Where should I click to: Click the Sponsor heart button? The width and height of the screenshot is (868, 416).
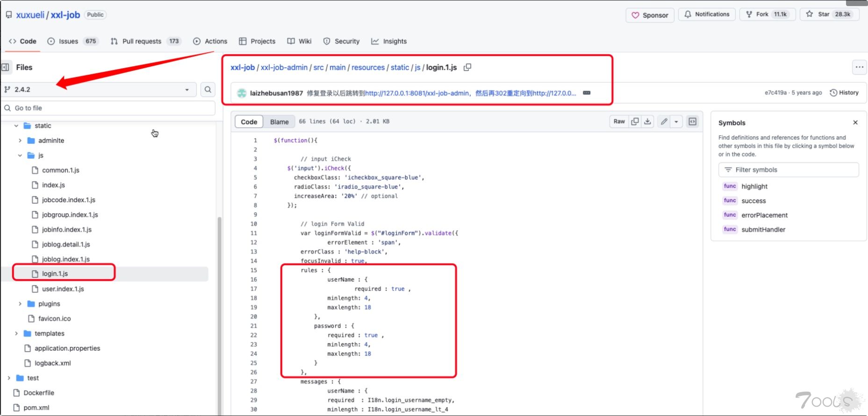(650, 15)
